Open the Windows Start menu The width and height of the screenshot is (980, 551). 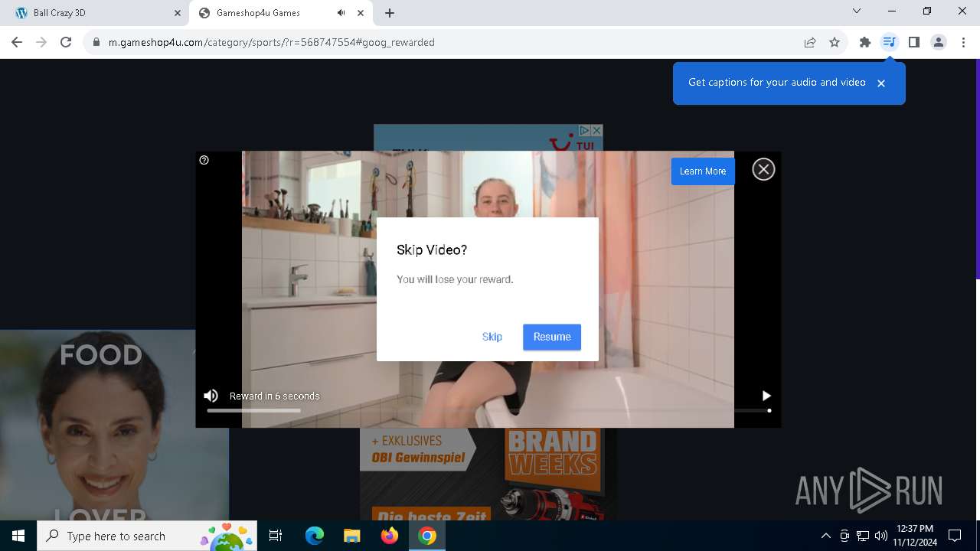pos(18,536)
